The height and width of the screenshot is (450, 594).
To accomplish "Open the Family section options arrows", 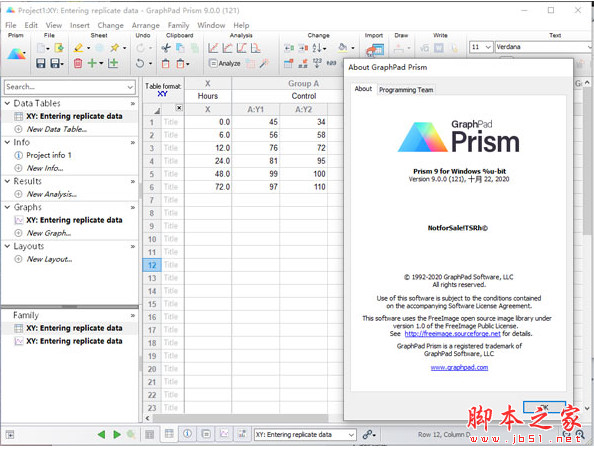I will pos(133,315).
